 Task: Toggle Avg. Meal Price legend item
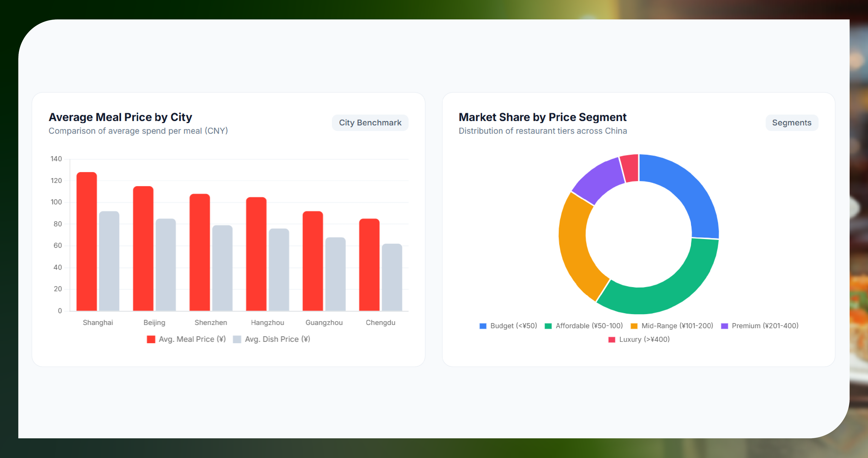(186, 339)
